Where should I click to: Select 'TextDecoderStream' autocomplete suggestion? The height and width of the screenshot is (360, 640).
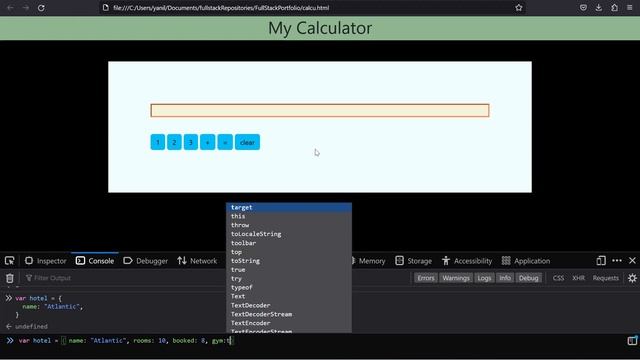289,314
